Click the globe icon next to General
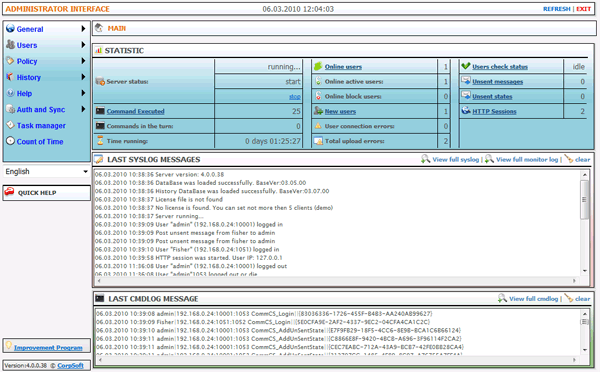The height and width of the screenshot is (372, 600). point(10,29)
